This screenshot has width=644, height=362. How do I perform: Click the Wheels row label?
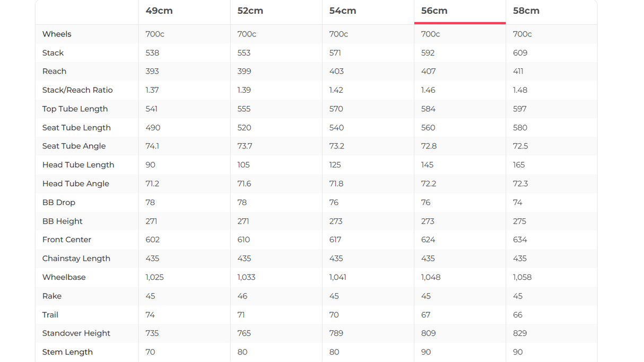(x=57, y=34)
